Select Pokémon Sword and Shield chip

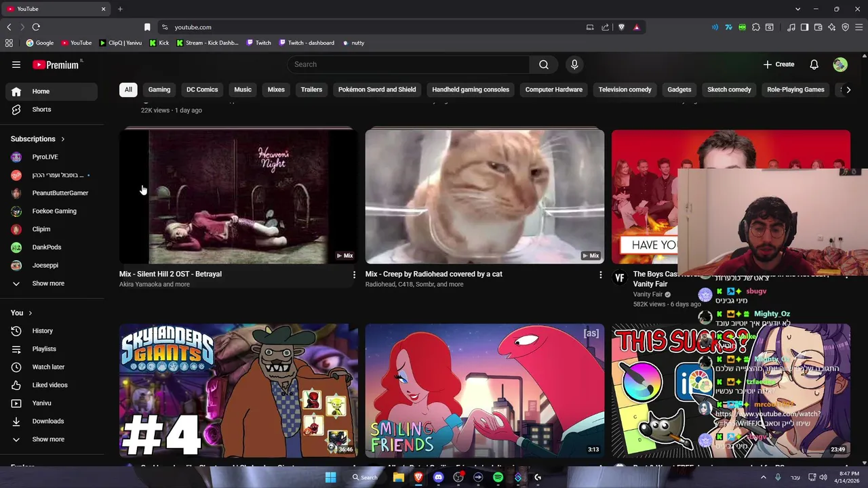coord(377,89)
